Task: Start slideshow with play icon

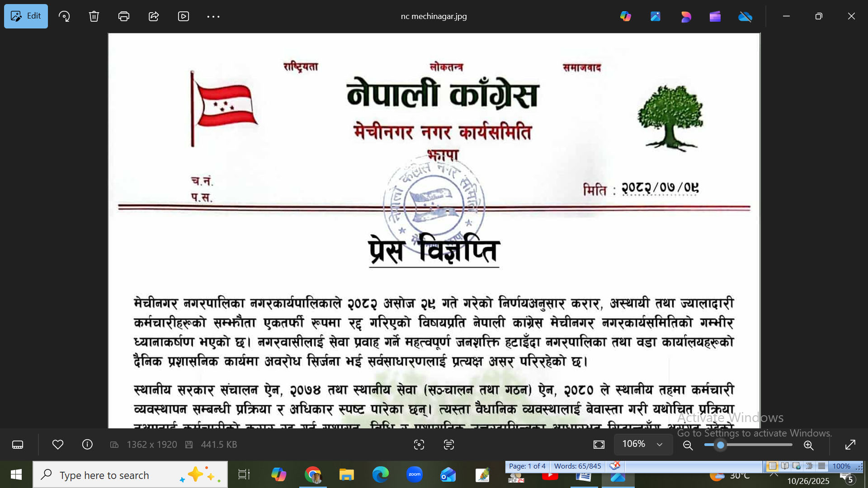Action: click(184, 16)
